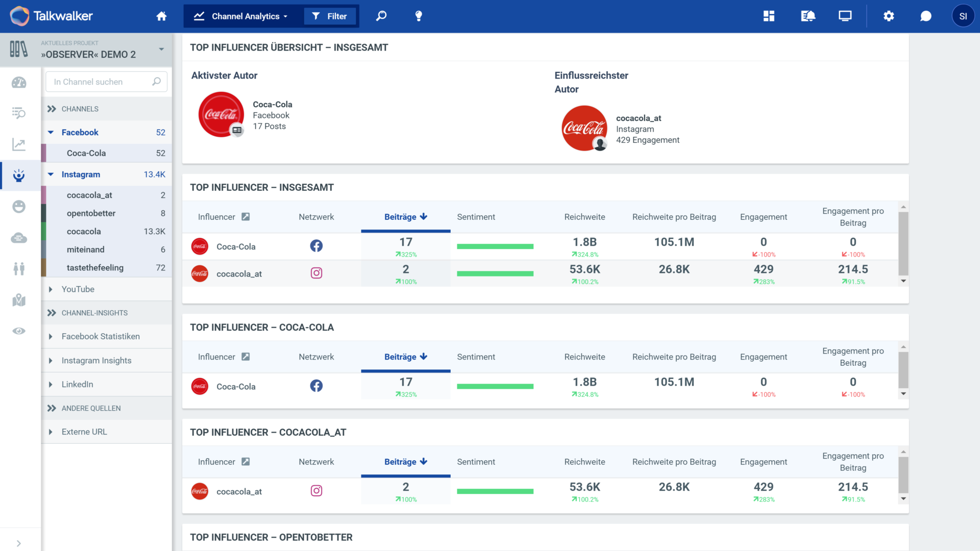Open the monitor display icon
The image size is (980, 551).
point(845,16)
